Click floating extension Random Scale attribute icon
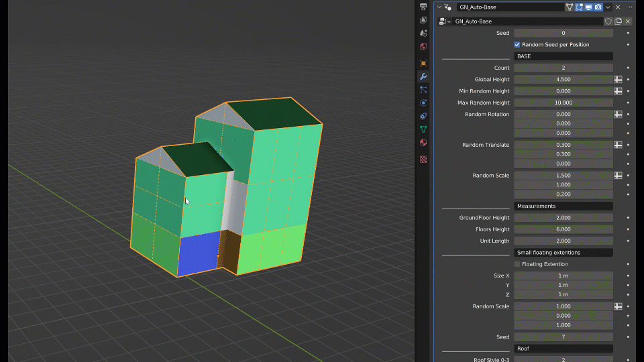This screenshot has width=644, height=362. (x=618, y=306)
